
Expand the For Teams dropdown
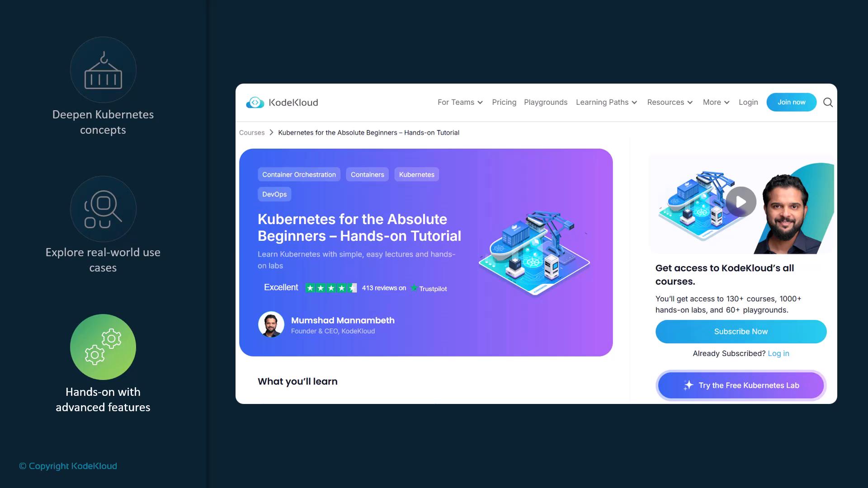tap(460, 103)
